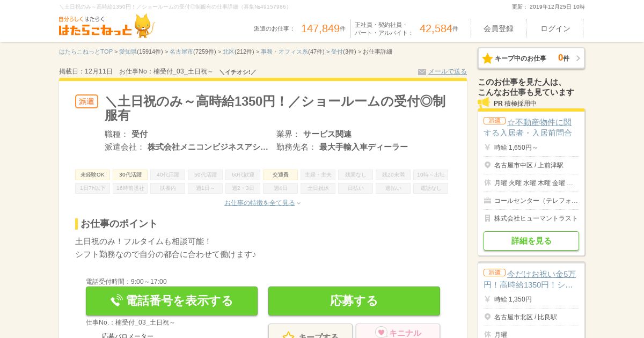Click お仕事のポイント heading
The image size is (644, 338).
click(119, 224)
